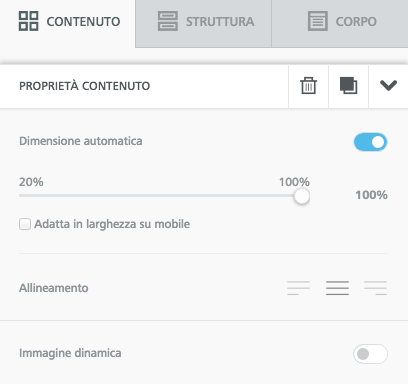Select right alignment icon
The height and width of the screenshot is (384, 408).
(376, 288)
